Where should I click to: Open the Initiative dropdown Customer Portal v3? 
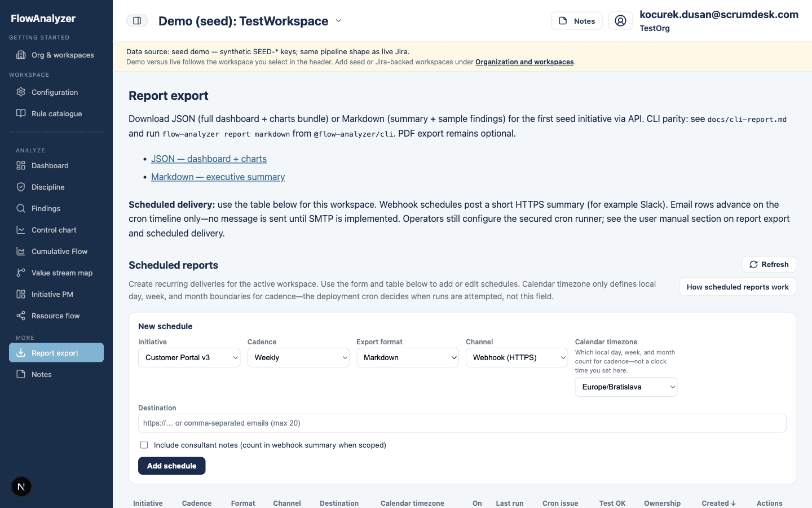pos(189,357)
